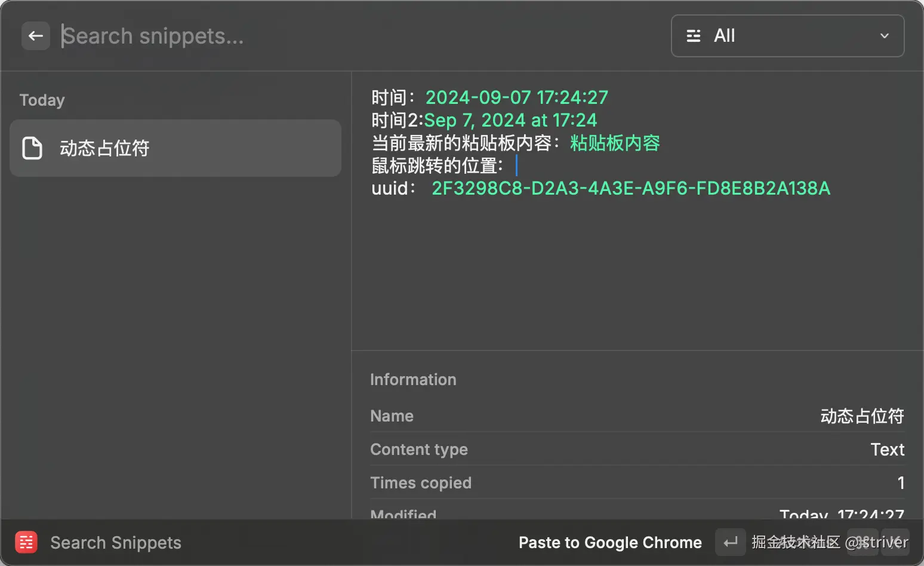Screen dimensions: 924x566
Task: Click the green UUID value in preview
Action: [631, 188]
